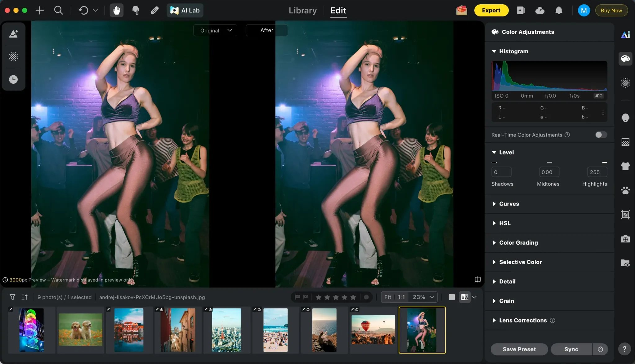Toggle the before/after BA view button
The width and height of the screenshot is (635, 364).
tap(464, 297)
